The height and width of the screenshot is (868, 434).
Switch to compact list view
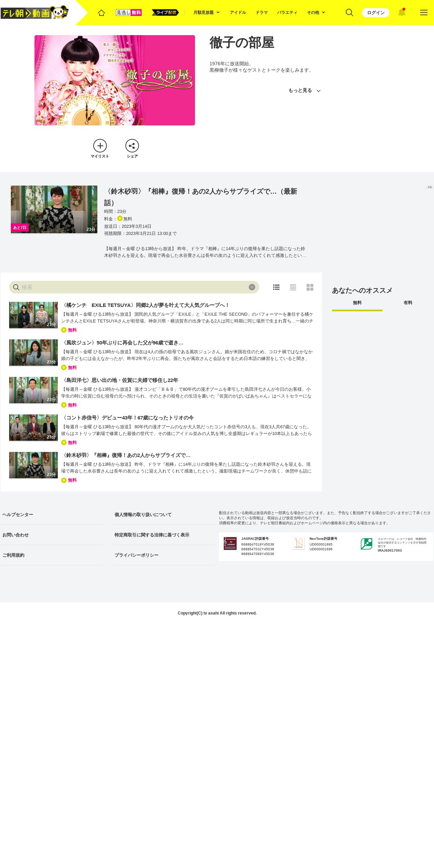point(293,287)
